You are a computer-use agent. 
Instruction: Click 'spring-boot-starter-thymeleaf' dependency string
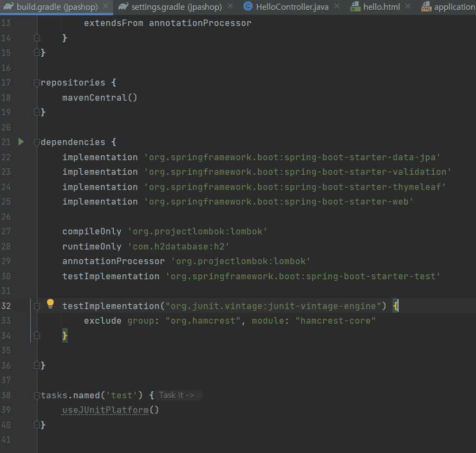point(295,187)
